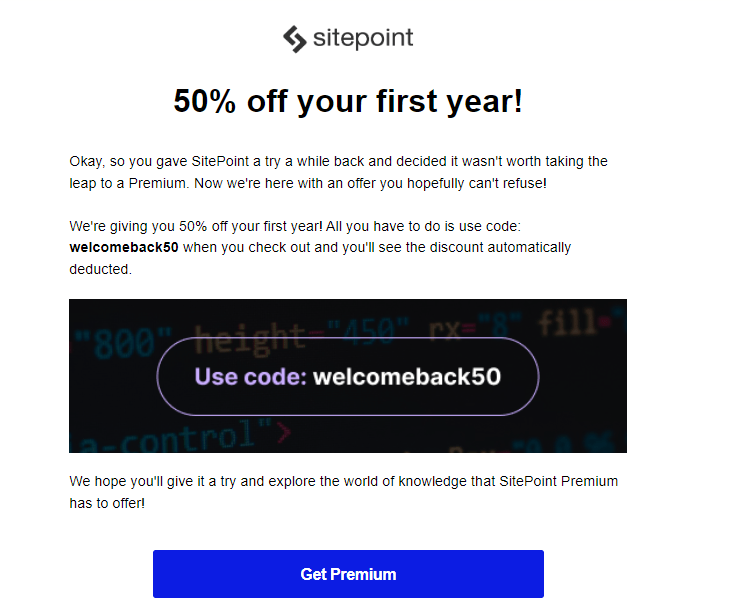Click the "has to offer!" closing line

[x=107, y=503]
